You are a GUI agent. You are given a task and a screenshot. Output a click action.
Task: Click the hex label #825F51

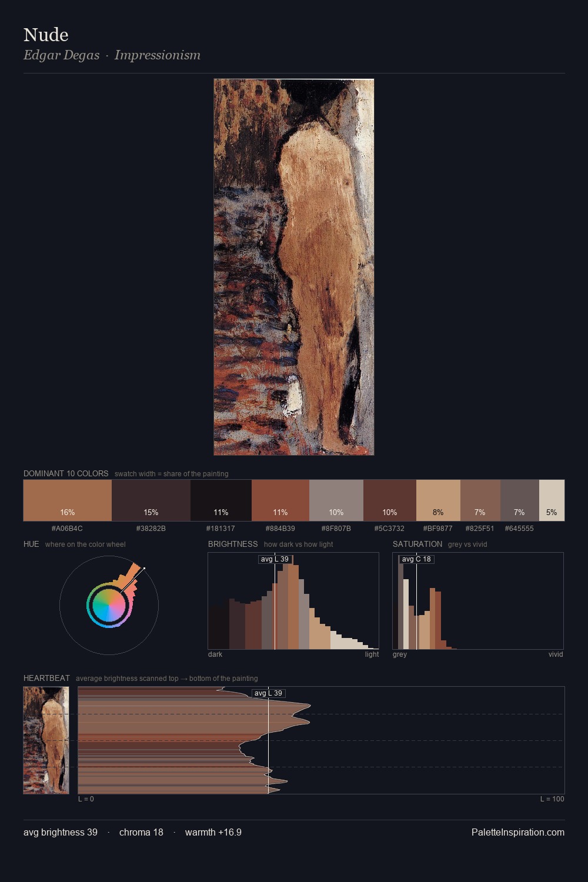(x=480, y=529)
